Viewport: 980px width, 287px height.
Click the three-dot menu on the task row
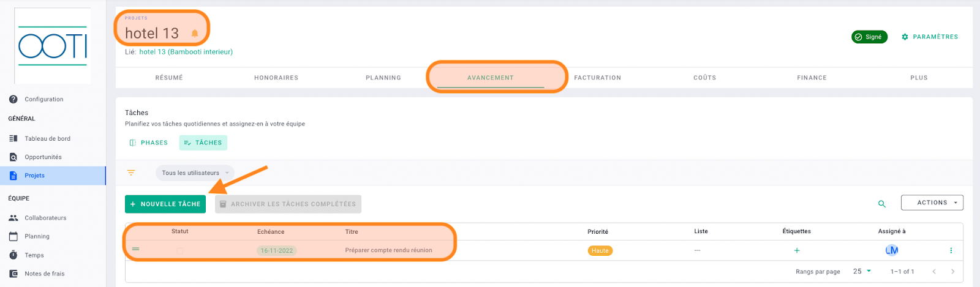click(x=951, y=250)
